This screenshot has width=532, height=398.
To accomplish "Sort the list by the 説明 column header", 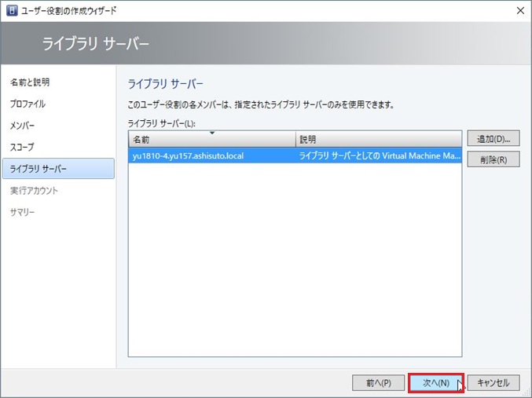I will coord(377,140).
